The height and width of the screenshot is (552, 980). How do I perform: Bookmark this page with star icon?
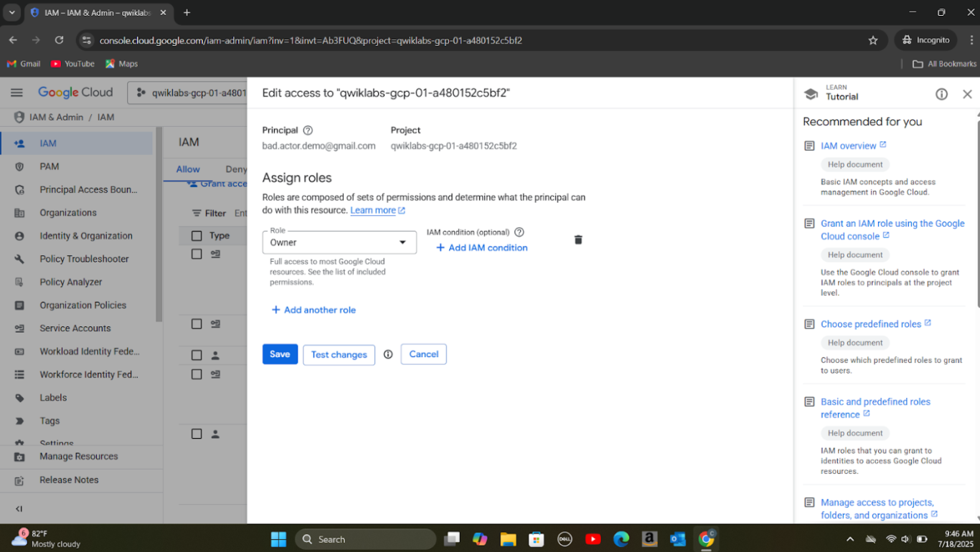(x=873, y=40)
